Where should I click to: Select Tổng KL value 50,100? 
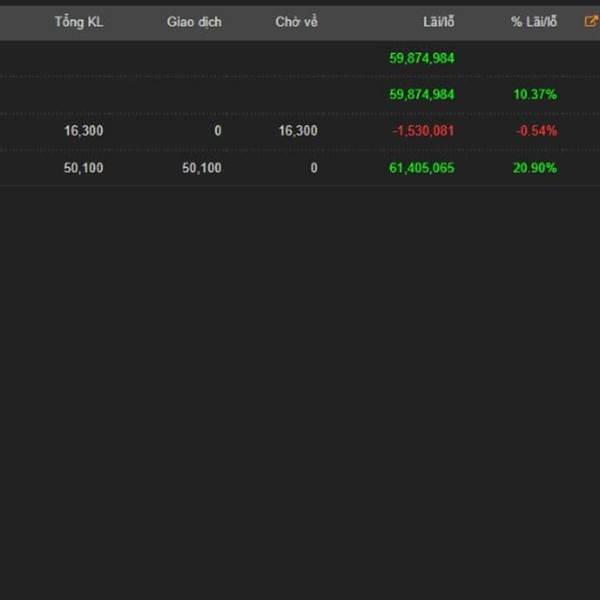(x=83, y=168)
